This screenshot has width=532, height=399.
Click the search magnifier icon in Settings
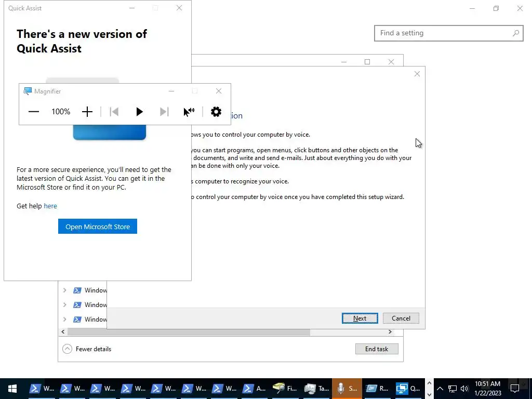516,33
